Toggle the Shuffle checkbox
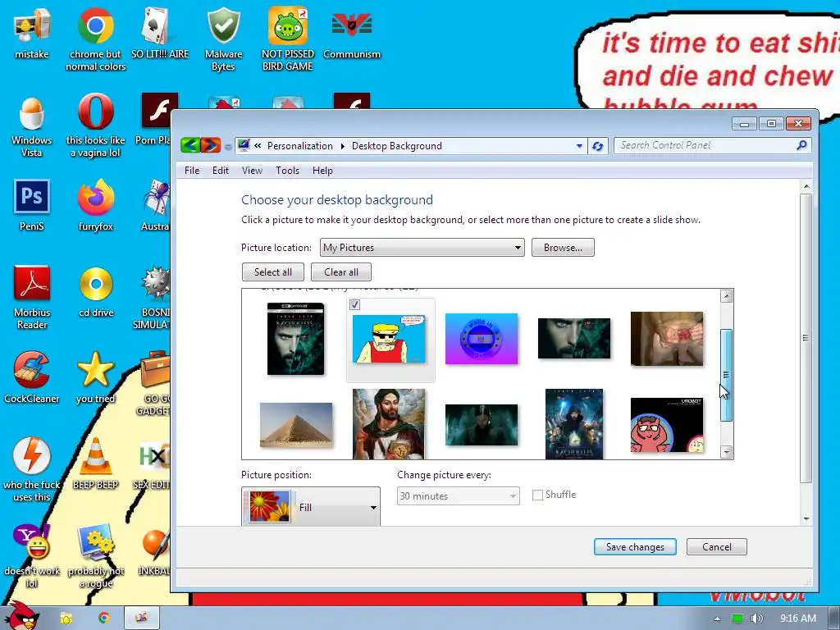The image size is (840, 630). click(537, 495)
